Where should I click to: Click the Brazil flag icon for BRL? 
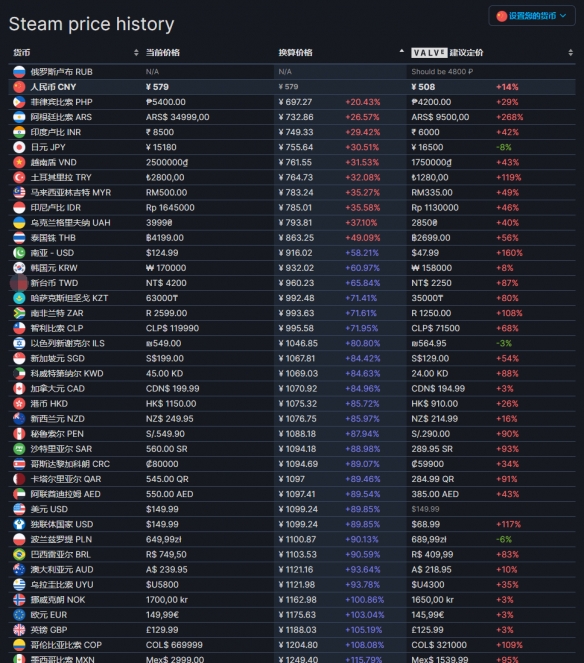(x=19, y=554)
